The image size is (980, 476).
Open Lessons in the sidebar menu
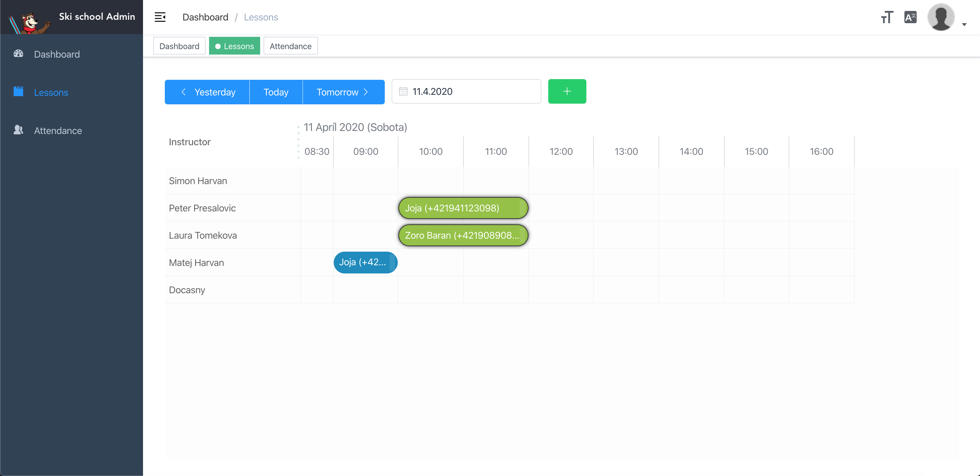pyautogui.click(x=51, y=92)
